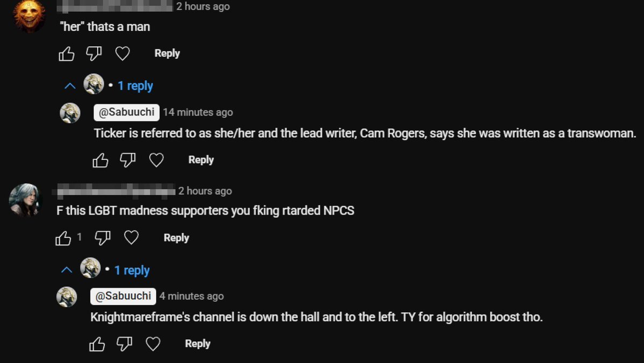Heart the LGBT madness comment
Screen dimensions: 644x363
[132, 238]
